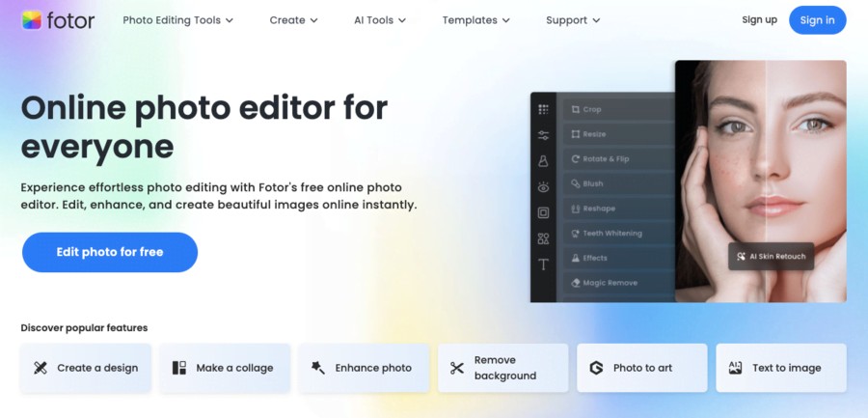The width and height of the screenshot is (868, 418).
Task: Open the Create menu
Action: [293, 20]
